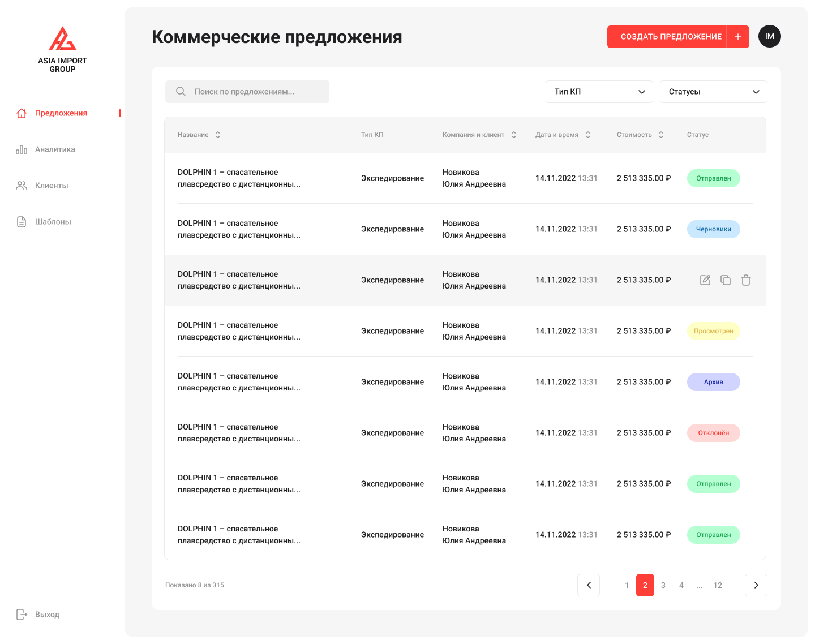Click the Показано 8 из 315 counter

coord(195,585)
